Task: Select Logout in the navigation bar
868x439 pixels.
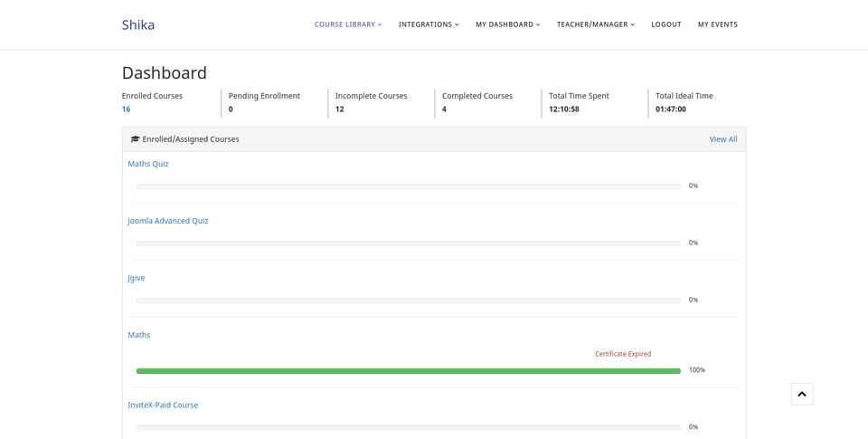Action: [666, 24]
